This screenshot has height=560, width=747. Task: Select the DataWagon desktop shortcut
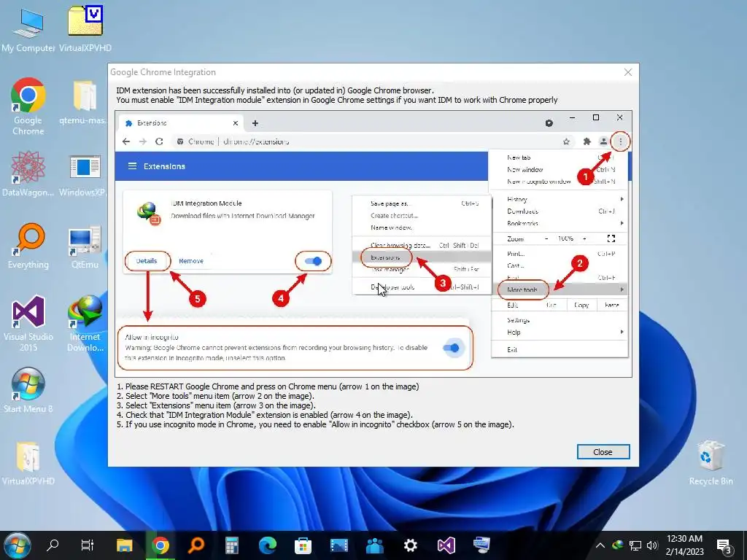tap(28, 174)
